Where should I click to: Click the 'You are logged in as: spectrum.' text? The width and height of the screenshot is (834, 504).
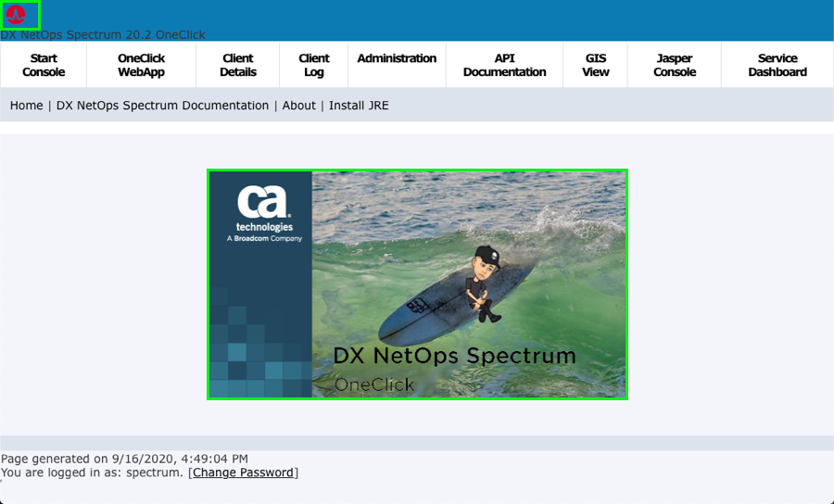click(x=92, y=472)
